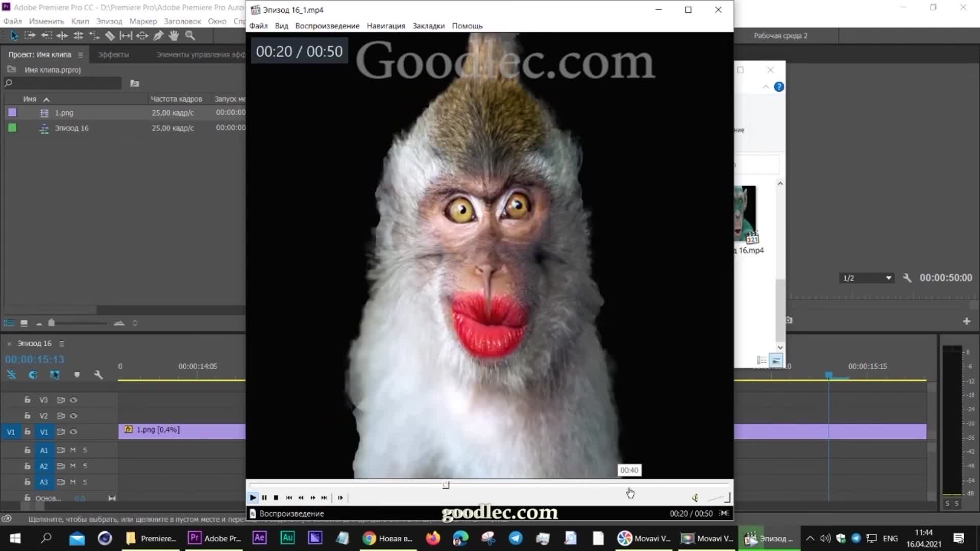
Task: Select the Zoom magnifier tool
Action: 190,35
